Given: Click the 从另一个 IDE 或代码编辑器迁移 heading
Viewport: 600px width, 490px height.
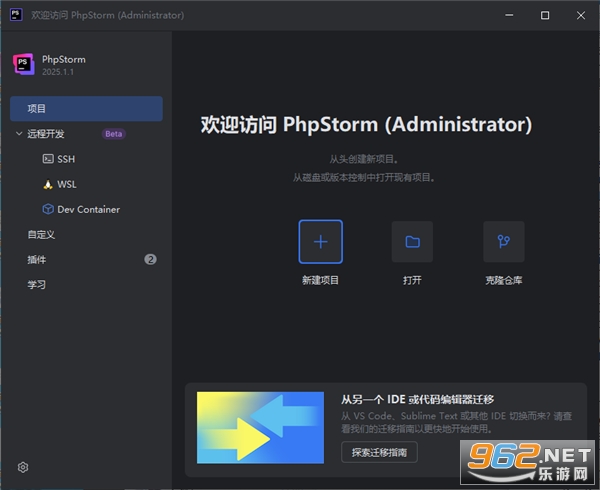Looking at the screenshot, I should 417,399.
